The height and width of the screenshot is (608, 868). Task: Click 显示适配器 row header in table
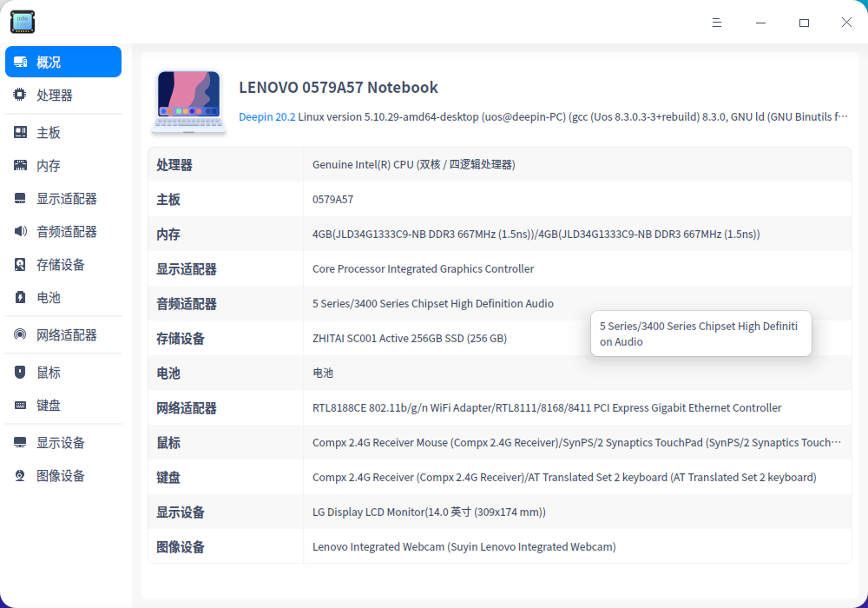(x=186, y=269)
